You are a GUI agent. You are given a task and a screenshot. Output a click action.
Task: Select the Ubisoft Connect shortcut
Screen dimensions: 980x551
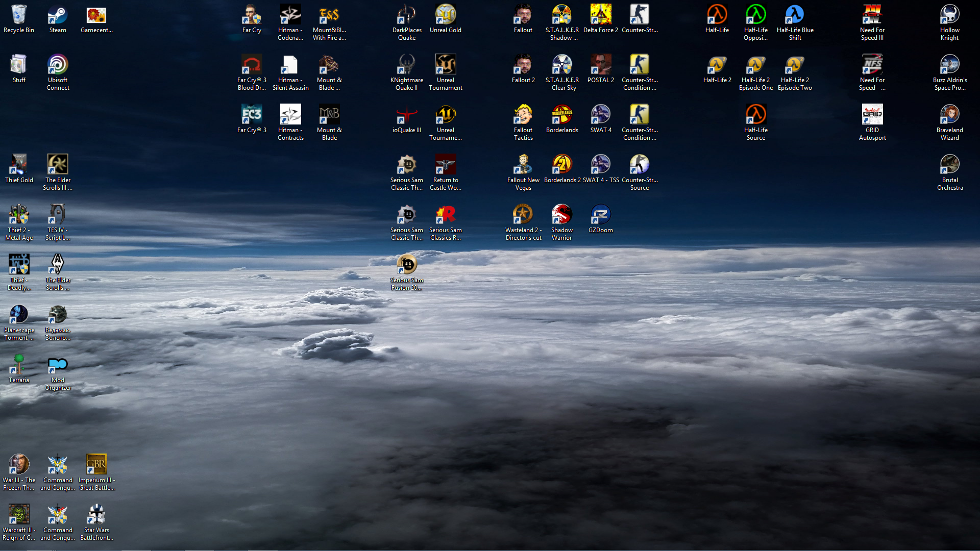(x=58, y=65)
